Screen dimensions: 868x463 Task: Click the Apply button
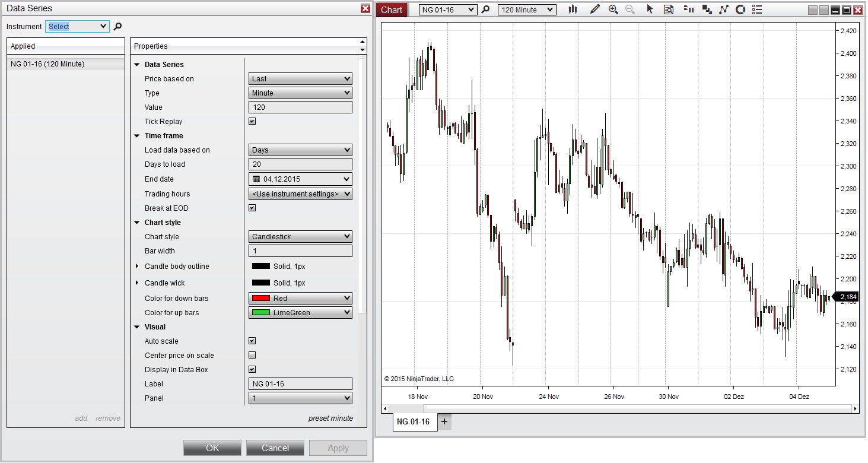[338, 448]
